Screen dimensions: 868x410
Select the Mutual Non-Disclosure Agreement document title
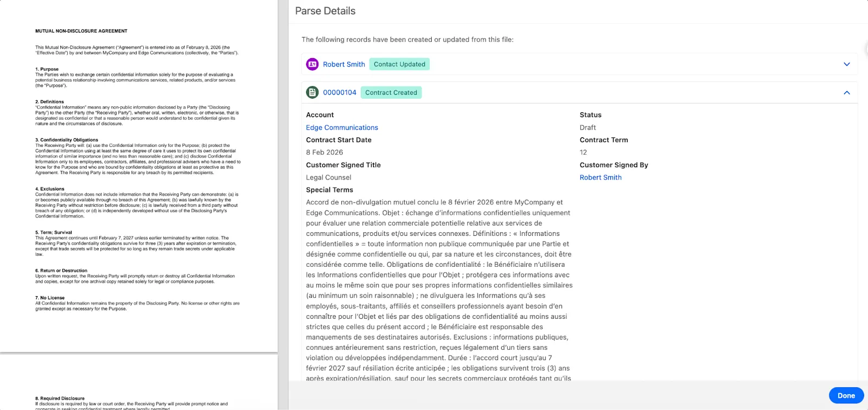[81, 31]
